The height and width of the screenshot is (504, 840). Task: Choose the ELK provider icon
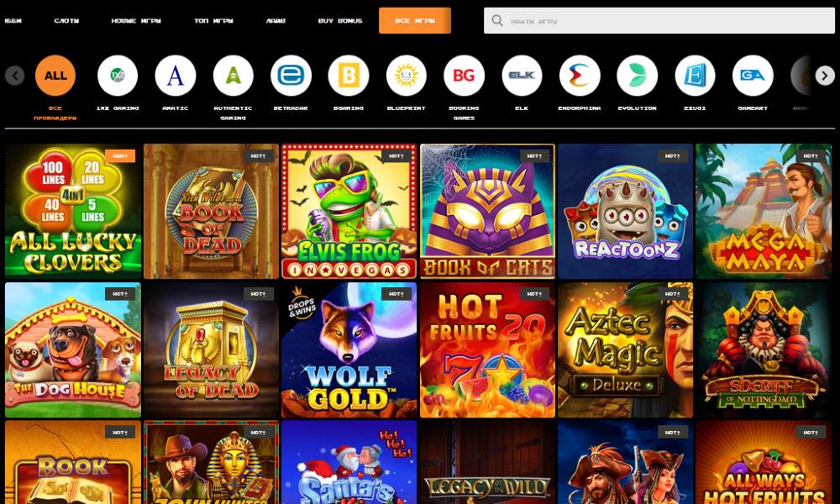click(522, 76)
